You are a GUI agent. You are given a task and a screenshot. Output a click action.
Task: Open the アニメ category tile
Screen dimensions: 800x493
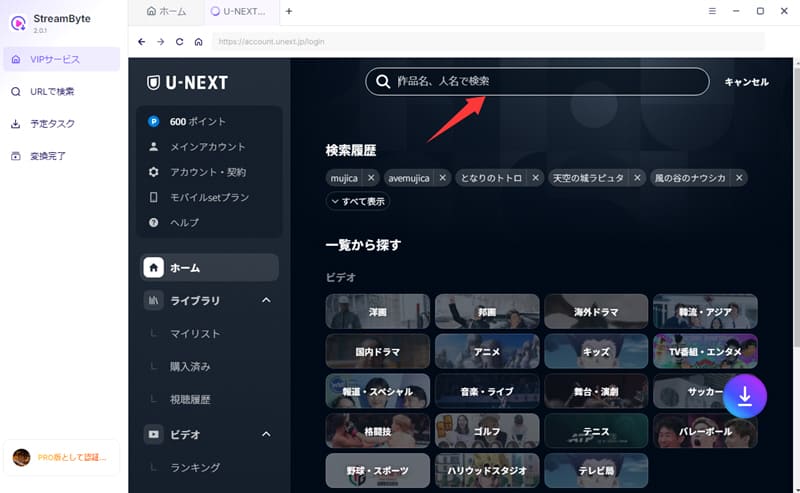tap(487, 351)
